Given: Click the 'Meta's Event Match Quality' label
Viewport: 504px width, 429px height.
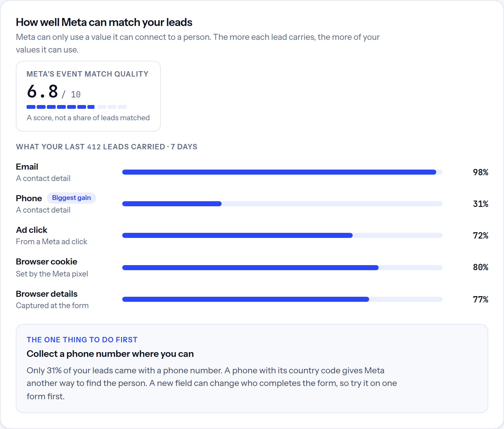Looking at the screenshot, I should [87, 74].
